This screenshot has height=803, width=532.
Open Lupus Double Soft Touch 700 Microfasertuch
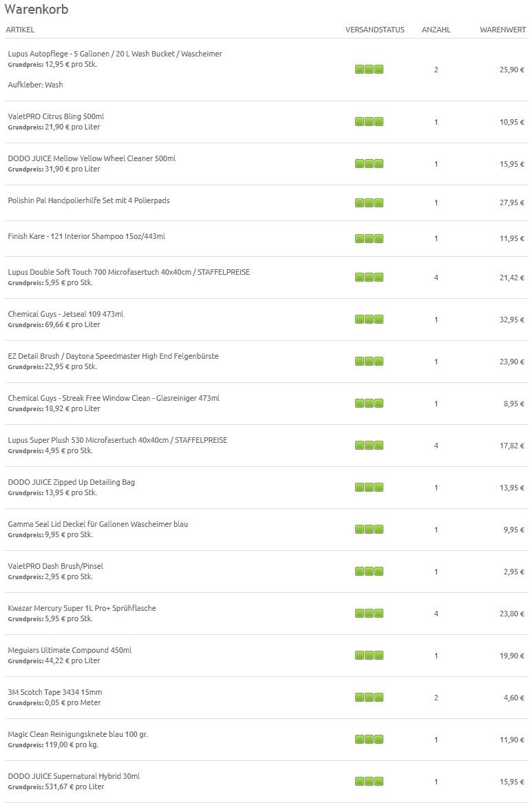(x=129, y=272)
